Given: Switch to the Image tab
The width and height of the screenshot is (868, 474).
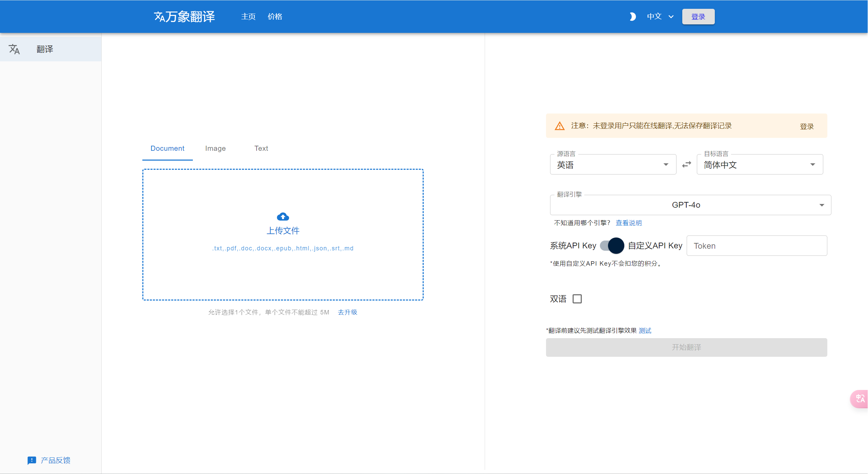Looking at the screenshot, I should click(x=215, y=148).
